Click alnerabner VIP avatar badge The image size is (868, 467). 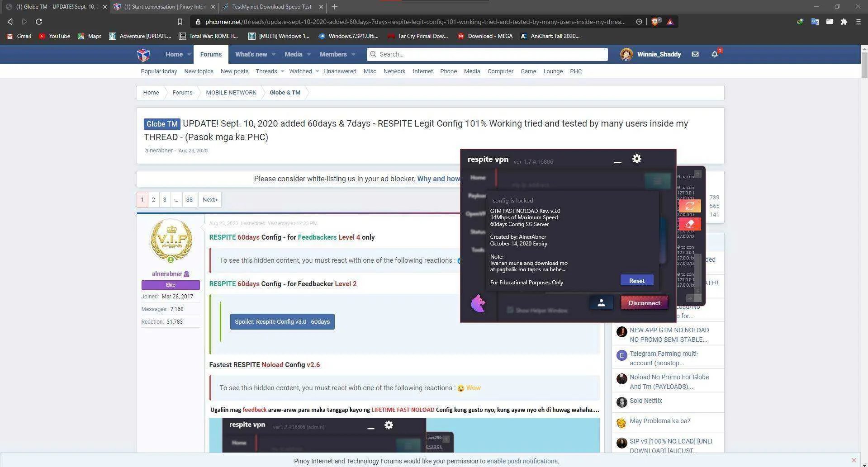tap(171, 241)
